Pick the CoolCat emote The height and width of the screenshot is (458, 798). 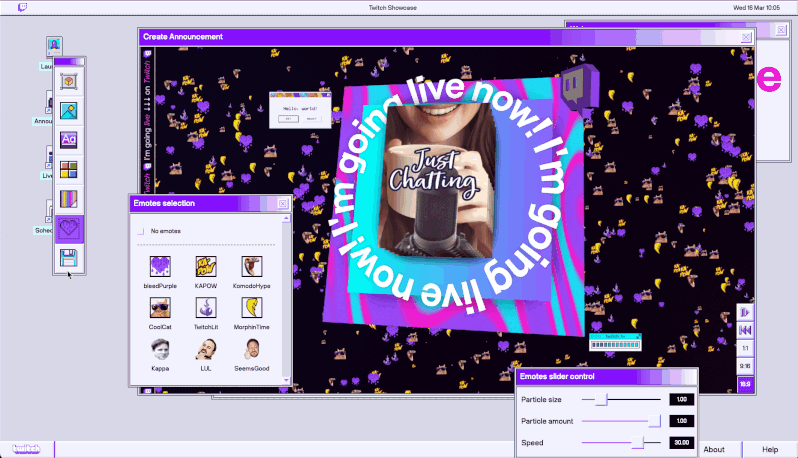(160, 308)
